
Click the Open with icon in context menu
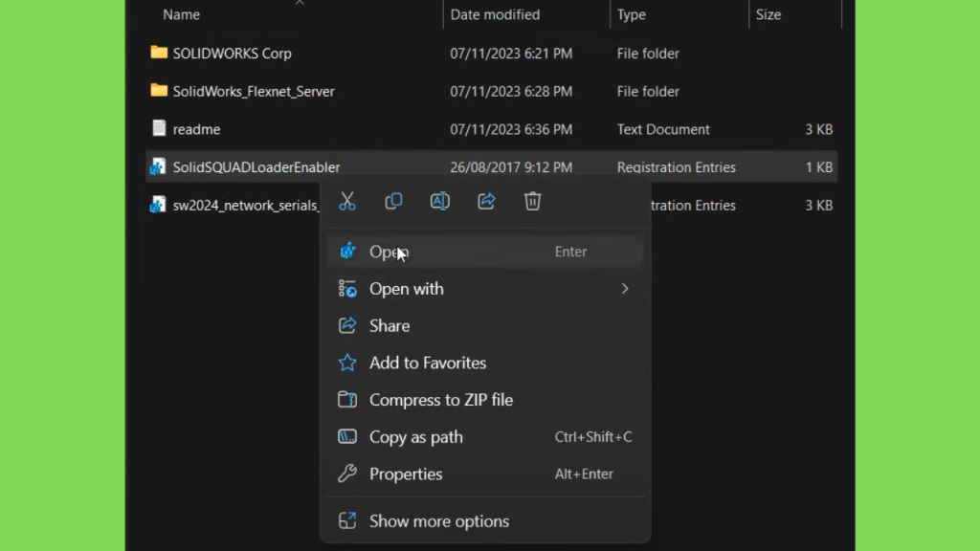(347, 289)
